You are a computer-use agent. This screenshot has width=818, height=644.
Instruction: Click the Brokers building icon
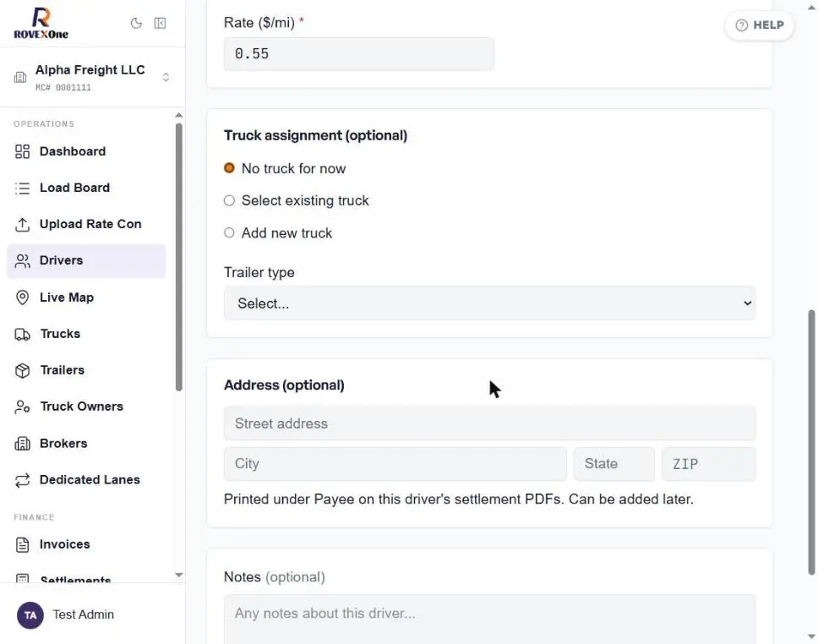[23, 444]
